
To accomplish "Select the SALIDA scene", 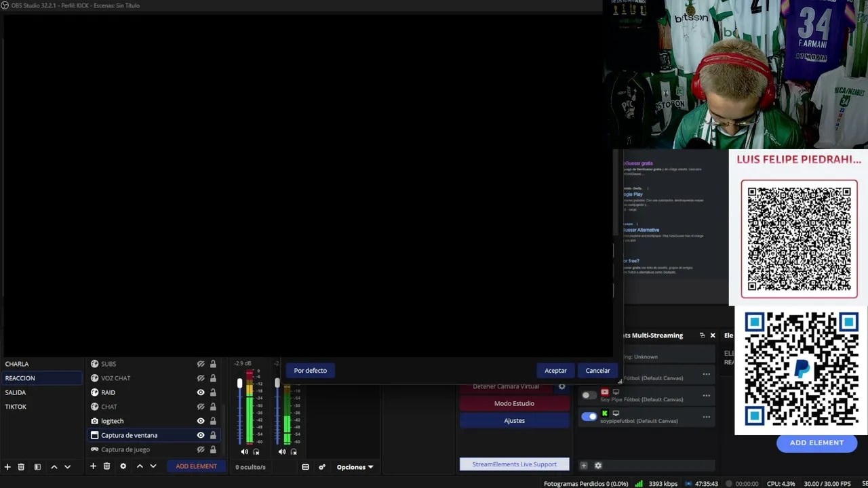I will pyautogui.click(x=42, y=392).
